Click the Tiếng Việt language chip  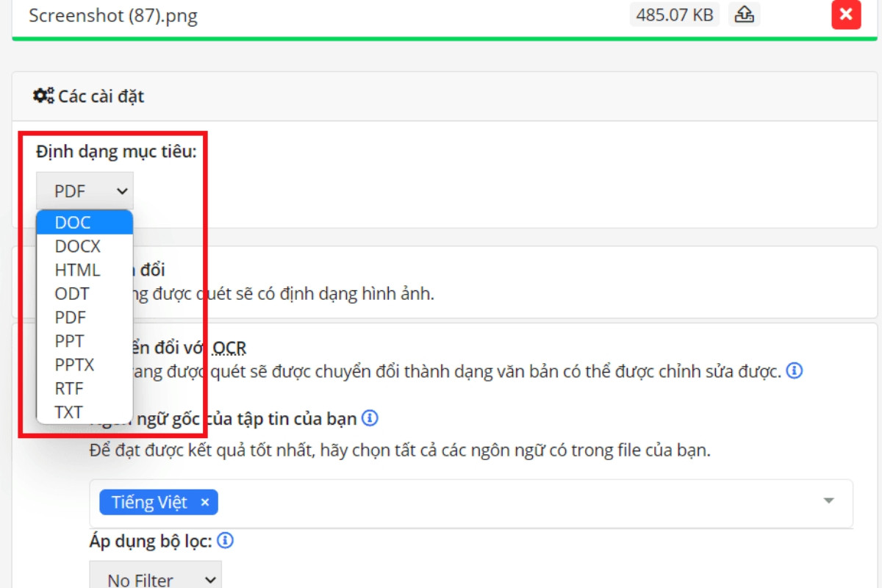pos(159,503)
